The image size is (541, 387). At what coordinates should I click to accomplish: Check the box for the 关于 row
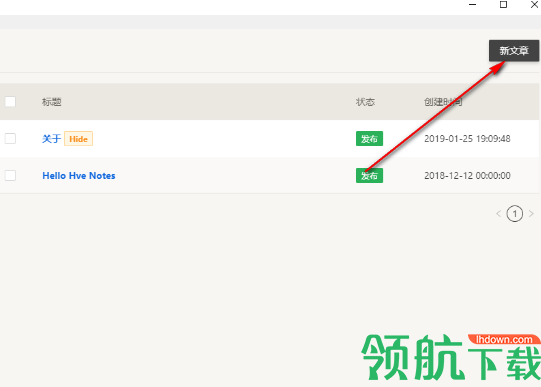click(x=10, y=138)
